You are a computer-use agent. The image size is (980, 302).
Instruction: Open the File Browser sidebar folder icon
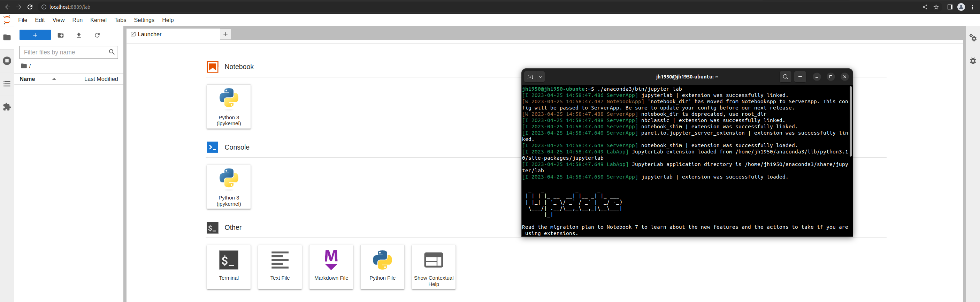tap(7, 37)
